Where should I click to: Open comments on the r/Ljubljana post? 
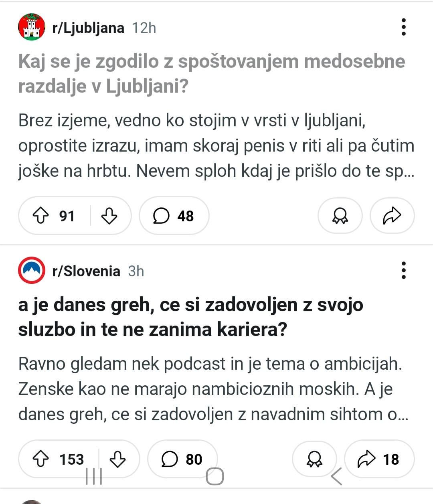pos(174,216)
